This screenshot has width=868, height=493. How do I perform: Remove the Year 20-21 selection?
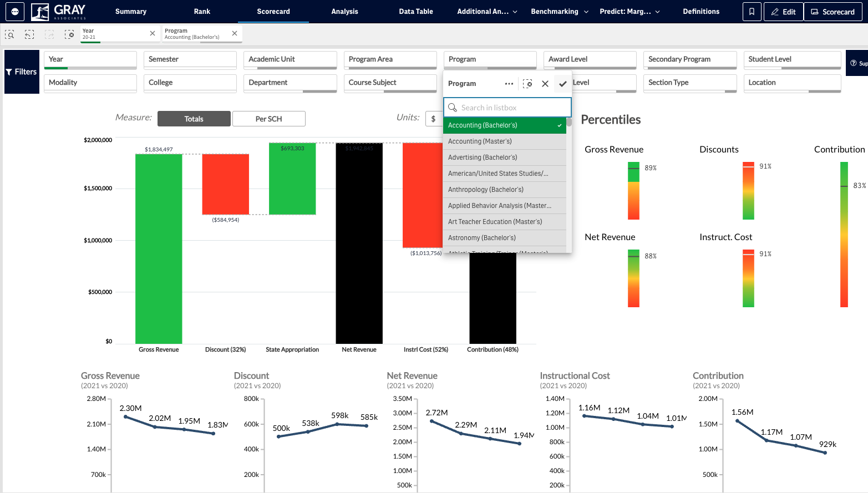pyautogui.click(x=153, y=33)
